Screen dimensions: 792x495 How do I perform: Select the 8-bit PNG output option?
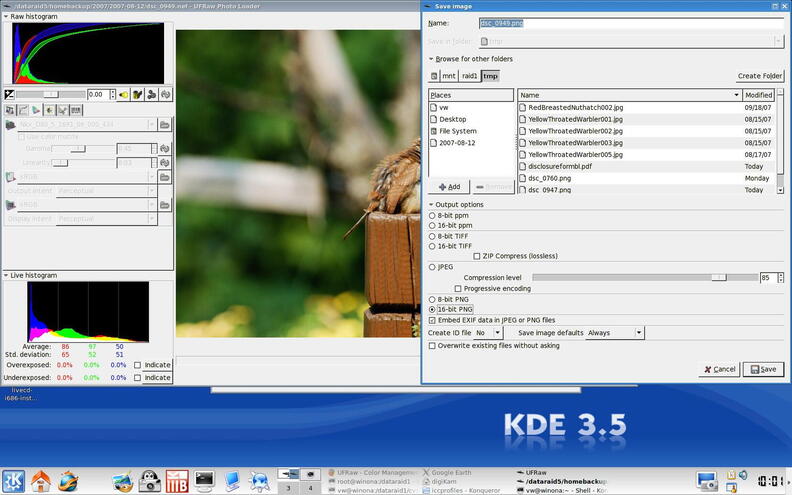coord(432,299)
